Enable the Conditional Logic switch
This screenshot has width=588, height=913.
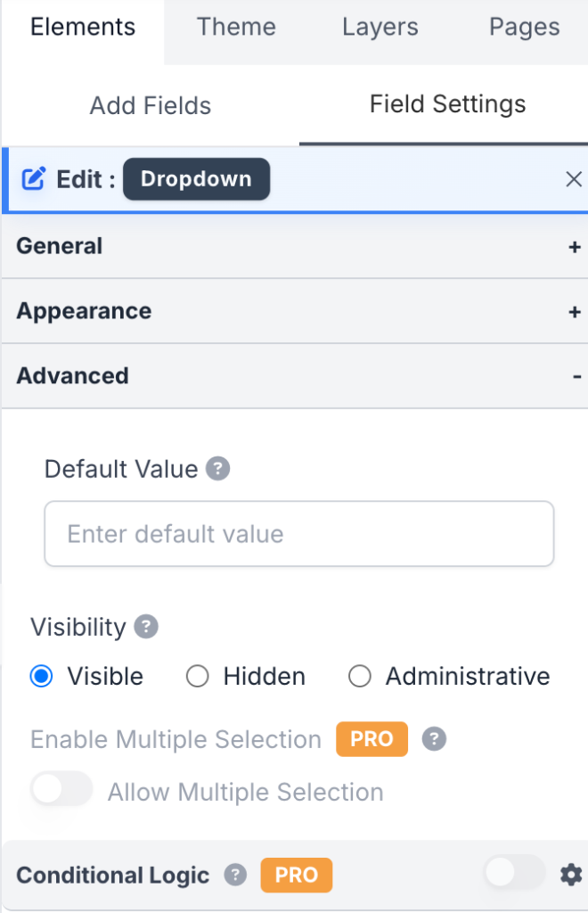pyautogui.click(x=514, y=873)
